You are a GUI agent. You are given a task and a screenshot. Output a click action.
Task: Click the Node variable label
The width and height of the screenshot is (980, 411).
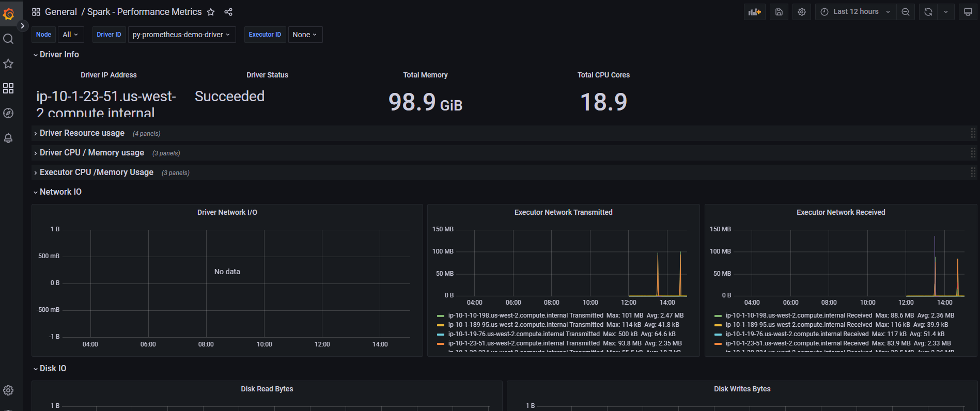(x=43, y=35)
